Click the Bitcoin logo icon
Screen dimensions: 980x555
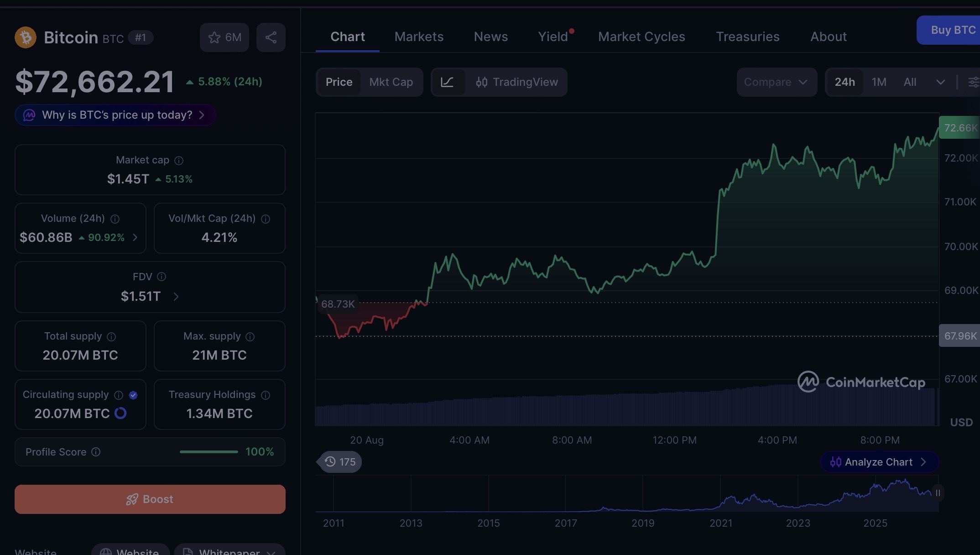pyautogui.click(x=26, y=37)
